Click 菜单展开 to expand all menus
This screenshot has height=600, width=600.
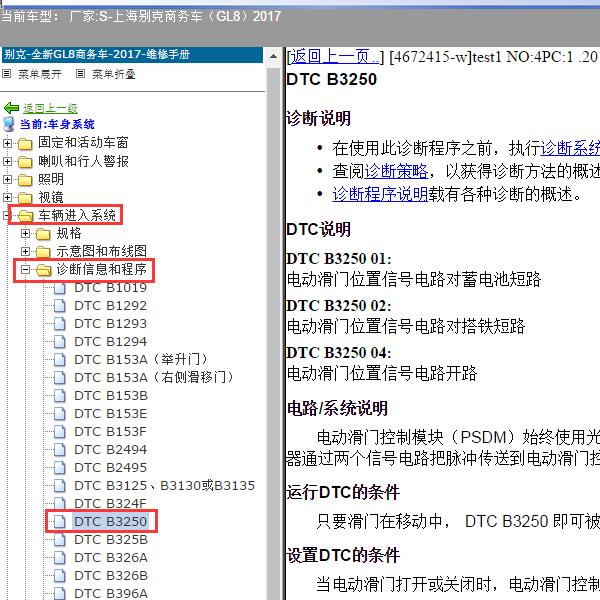point(40,74)
